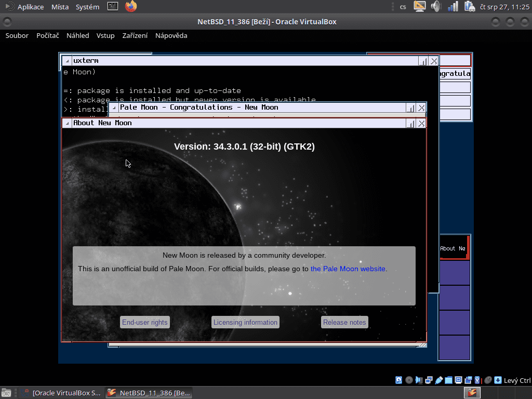
Task: Open the display settings tray icon
Action: [420, 6]
